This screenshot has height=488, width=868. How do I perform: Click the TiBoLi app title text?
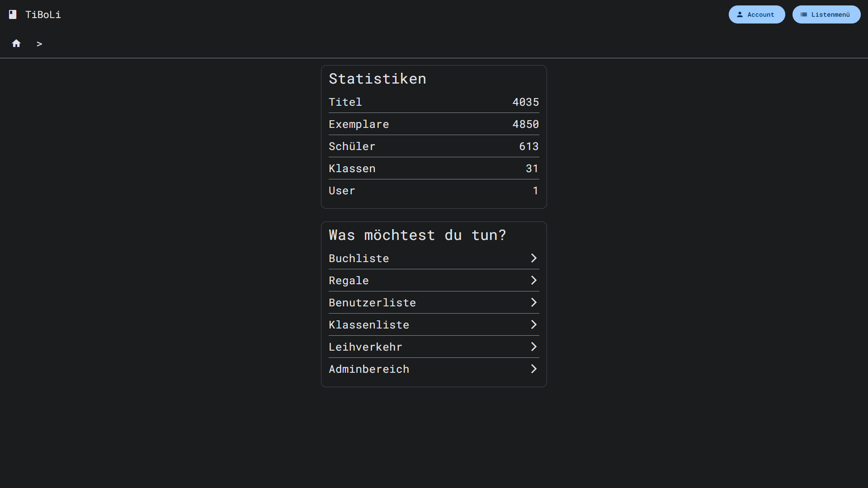pyautogui.click(x=43, y=14)
